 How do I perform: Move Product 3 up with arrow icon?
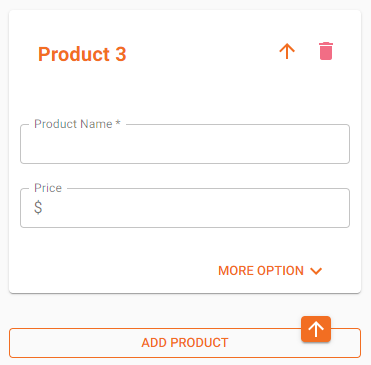(x=287, y=52)
